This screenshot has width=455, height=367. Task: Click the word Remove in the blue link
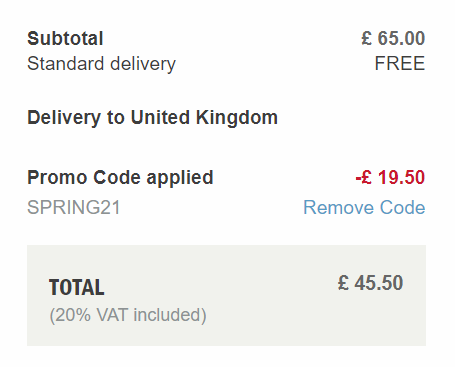point(339,207)
